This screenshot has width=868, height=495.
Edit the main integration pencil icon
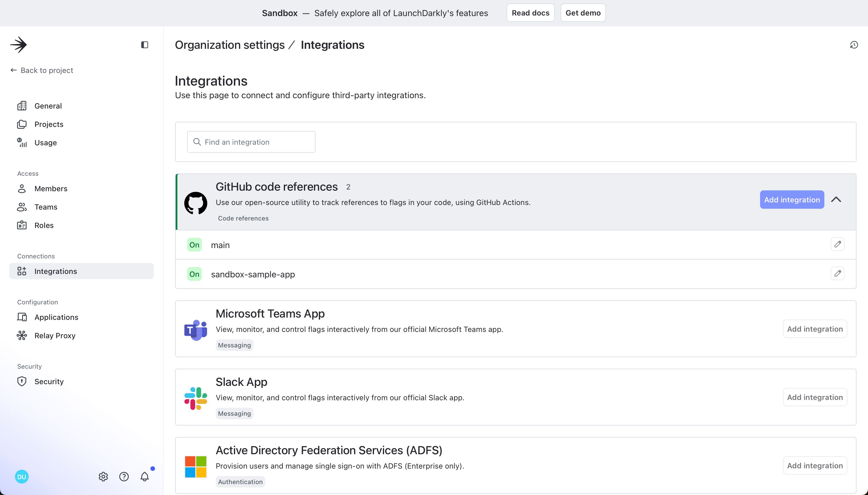pyautogui.click(x=837, y=244)
